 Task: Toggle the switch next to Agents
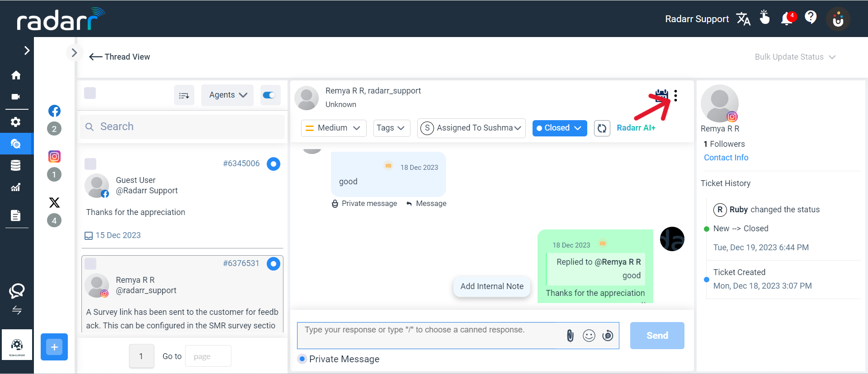pyautogui.click(x=269, y=95)
